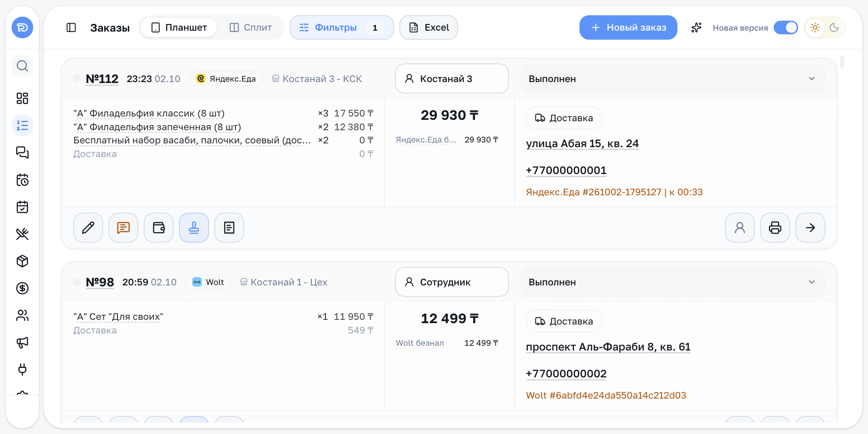Switch to the Сплит view

pyautogui.click(x=250, y=28)
